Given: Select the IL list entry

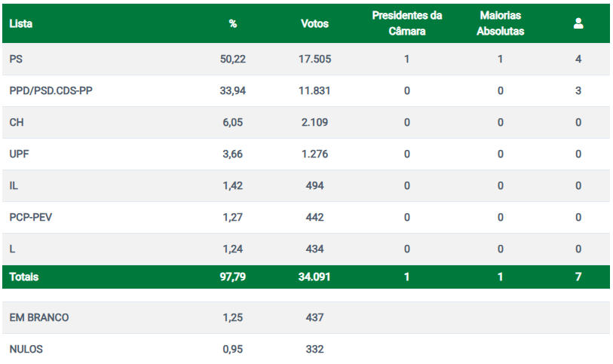Looking at the screenshot, I should pyautogui.click(x=14, y=185).
